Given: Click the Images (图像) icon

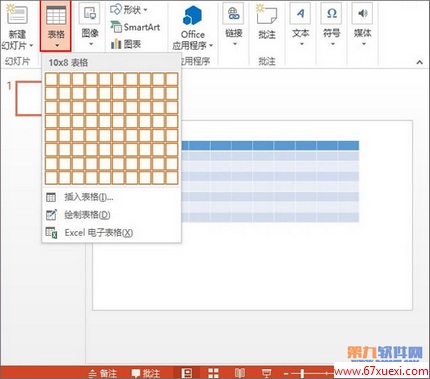Looking at the screenshot, I should (x=90, y=13).
